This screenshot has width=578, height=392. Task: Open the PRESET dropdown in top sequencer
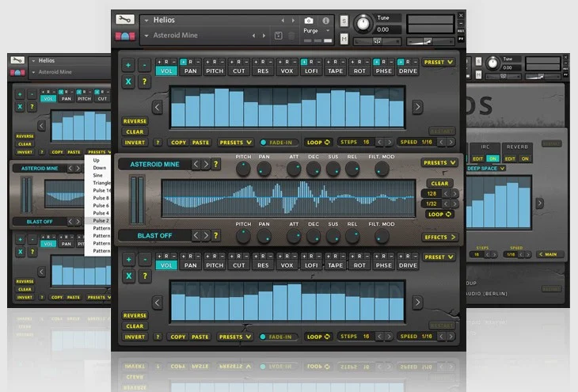[x=439, y=63]
